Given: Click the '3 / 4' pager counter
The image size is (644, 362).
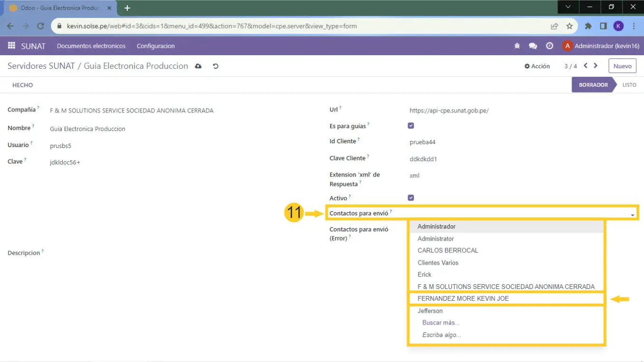Looking at the screenshot, I should point(570,66).
